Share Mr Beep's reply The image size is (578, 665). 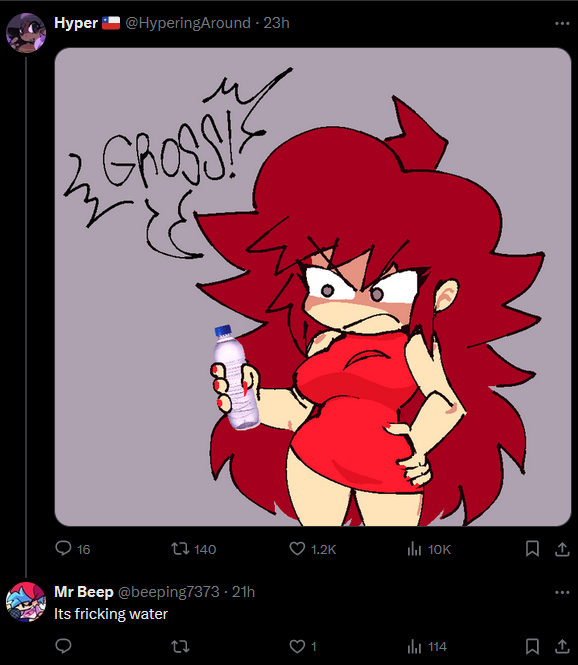click(x=562, y=646)
